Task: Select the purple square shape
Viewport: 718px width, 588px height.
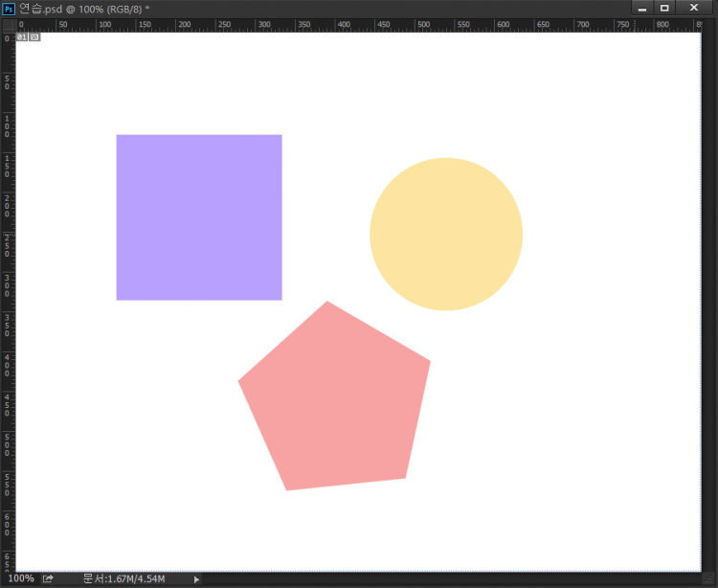Action: click(199, 217)
